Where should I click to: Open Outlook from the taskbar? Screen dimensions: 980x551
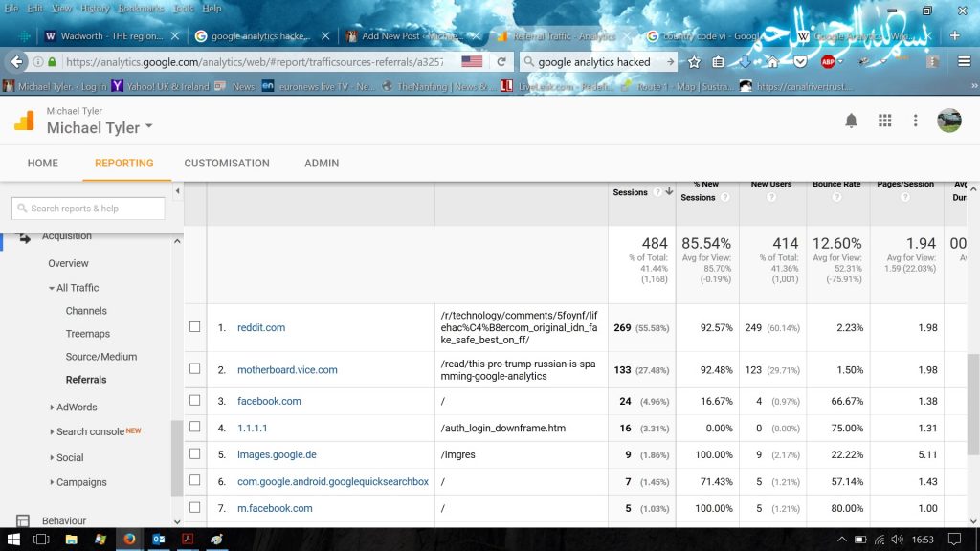pos(159,540)
